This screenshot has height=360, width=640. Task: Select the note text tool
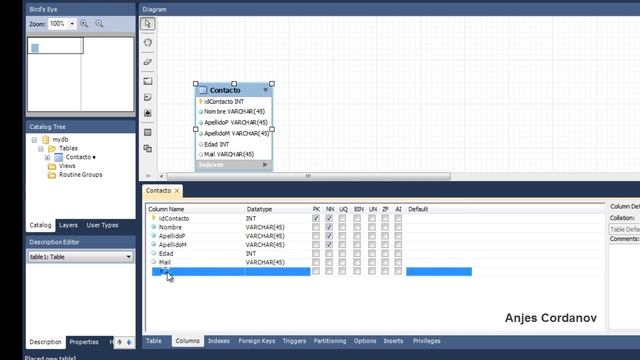click(x=148, y=97)
